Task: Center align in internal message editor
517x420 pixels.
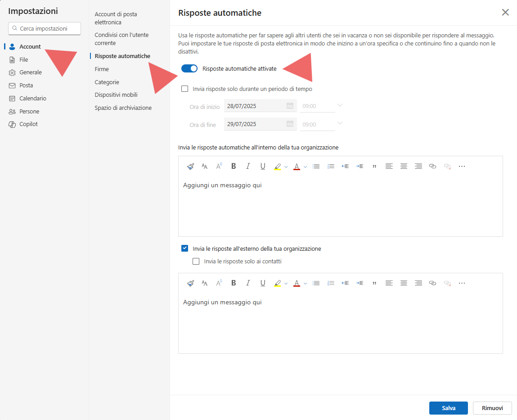Action: pyautogui.click(x=404, y=166)
